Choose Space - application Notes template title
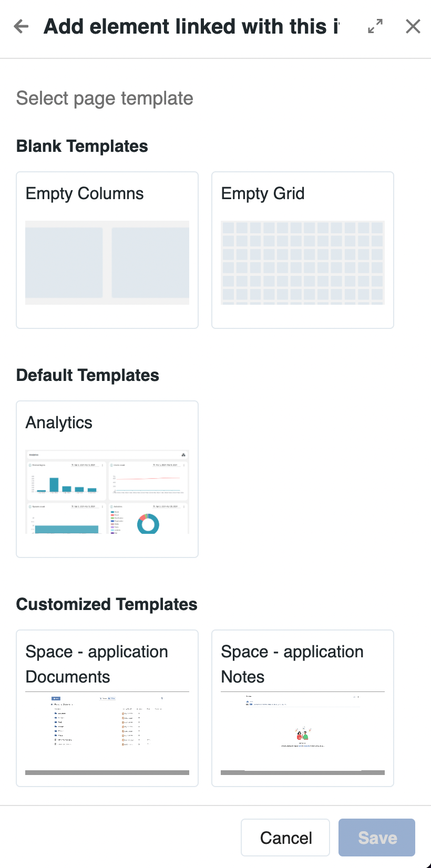Viewport: 431px width, 868px height. 292,664
